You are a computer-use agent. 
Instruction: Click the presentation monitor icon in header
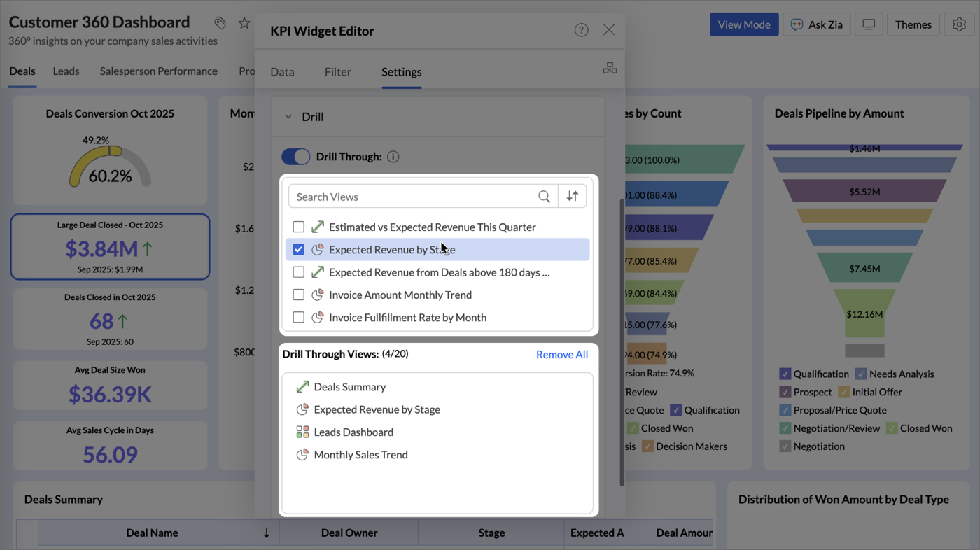[x=869, y=24]
